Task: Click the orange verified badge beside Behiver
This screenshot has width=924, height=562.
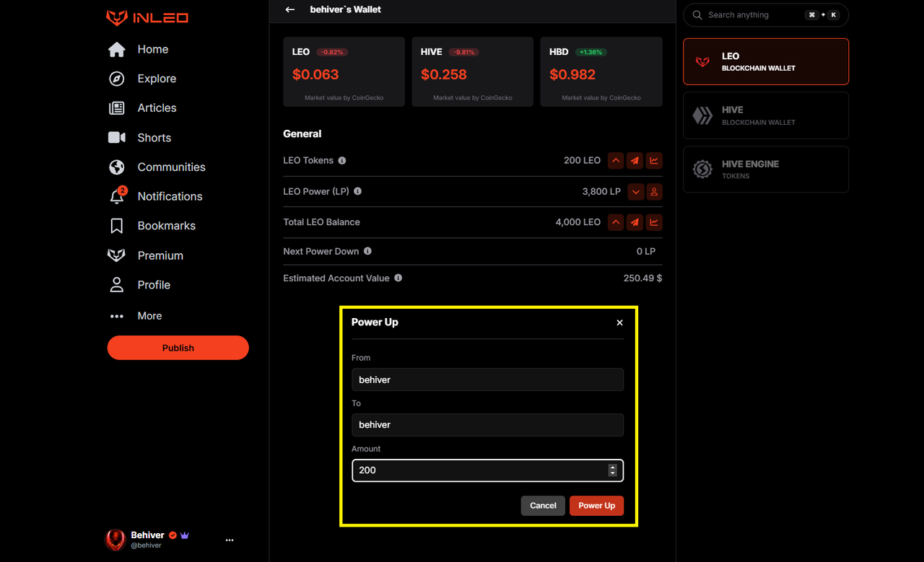Action: coord(173,535)
